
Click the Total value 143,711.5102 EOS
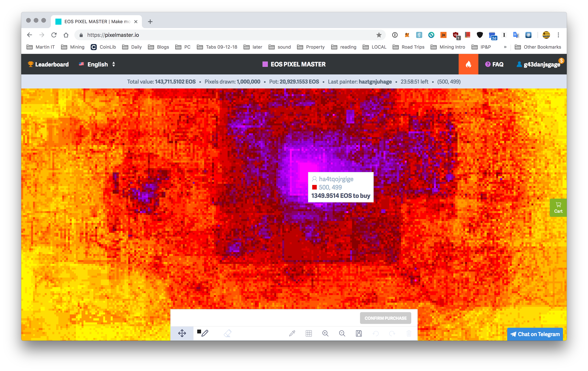pyautogui.click(x=175, y=82)
